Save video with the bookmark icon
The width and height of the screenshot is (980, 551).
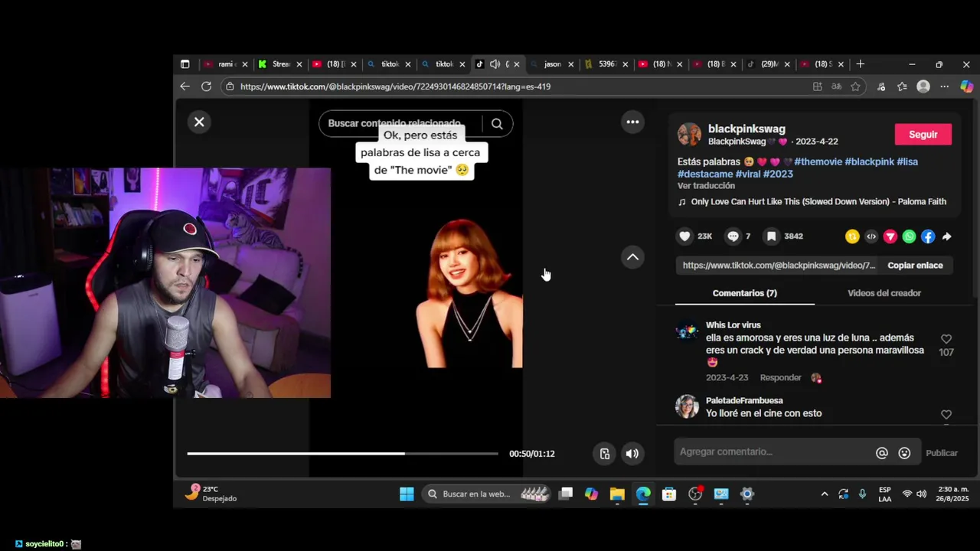772,236
